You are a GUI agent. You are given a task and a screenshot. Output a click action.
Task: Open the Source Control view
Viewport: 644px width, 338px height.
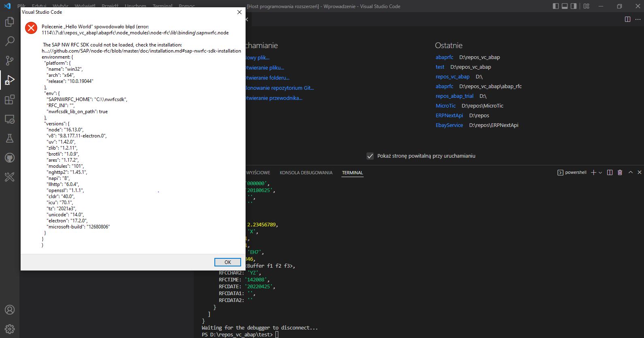point(10,60)
